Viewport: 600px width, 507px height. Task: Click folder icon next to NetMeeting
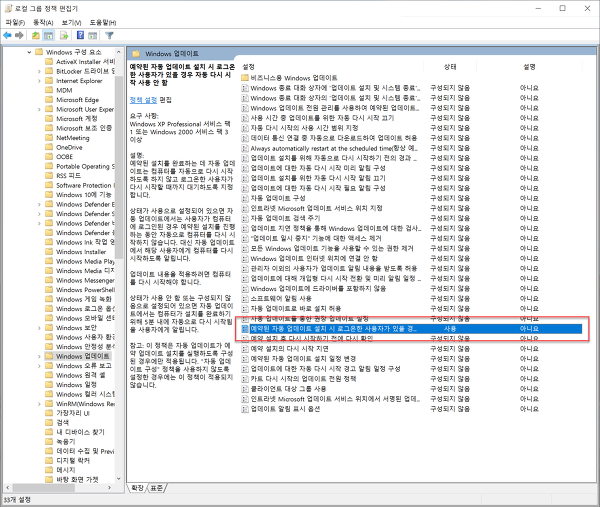(49, 138)
